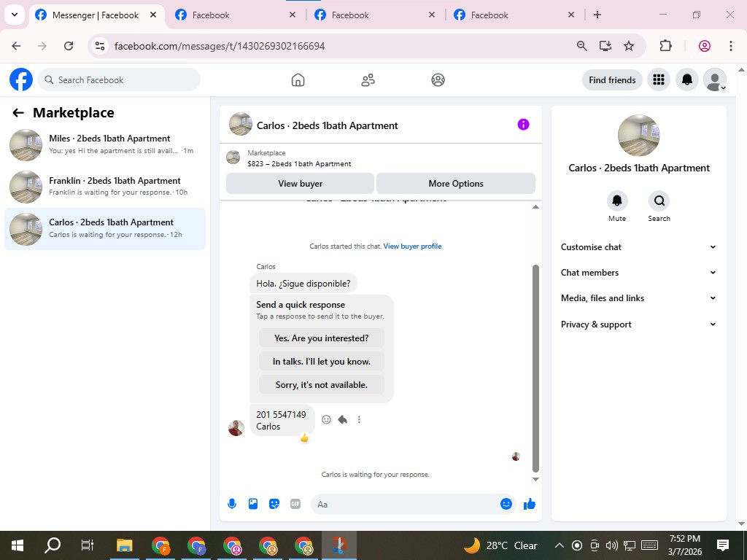Image resolution: width=747 pixels, height=560 pixels.
Task: Open Chrome zoom magnifier icon
Action: [x=581, y=46]
